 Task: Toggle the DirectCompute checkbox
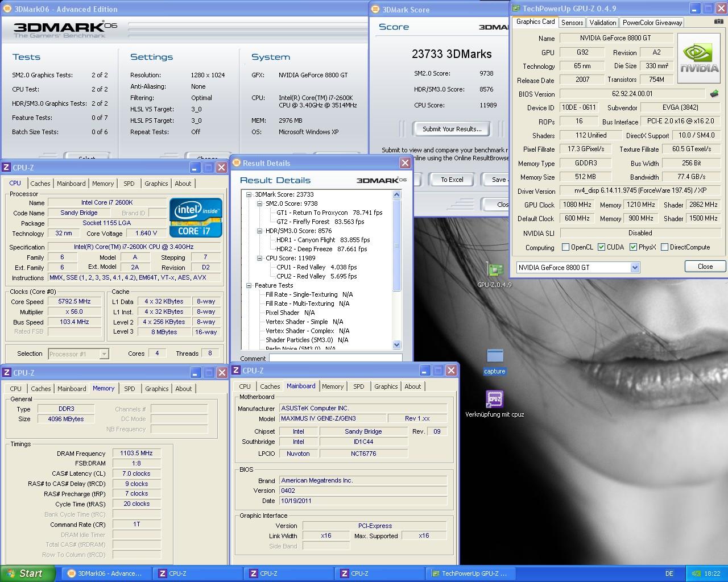coord(664,247)
